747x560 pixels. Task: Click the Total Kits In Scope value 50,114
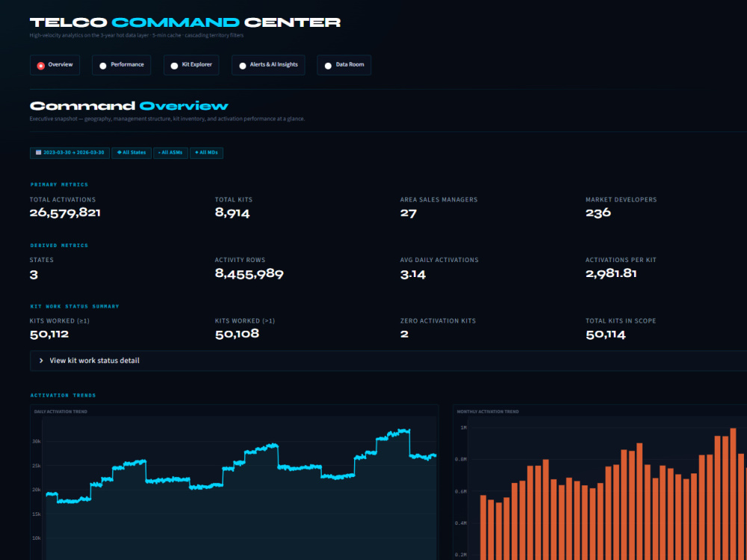pos(606,335)
